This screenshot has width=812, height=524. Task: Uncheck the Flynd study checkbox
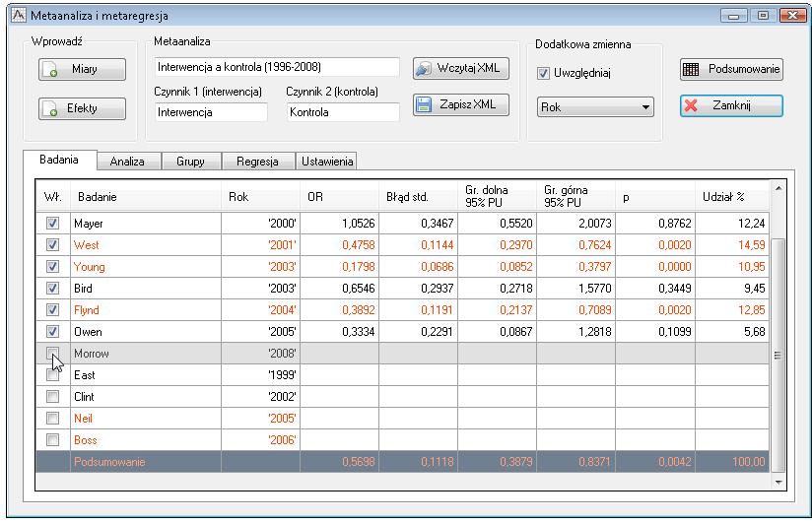tap(52, 310)
